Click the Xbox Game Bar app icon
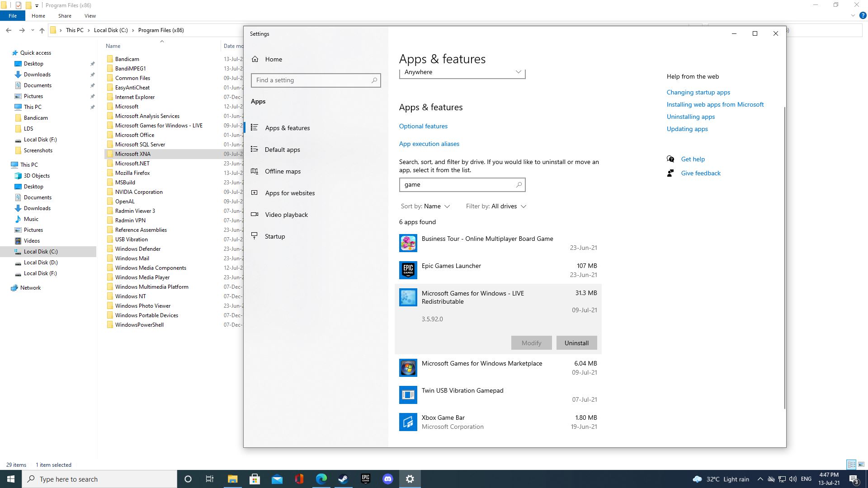 click(x=408, y=422)
